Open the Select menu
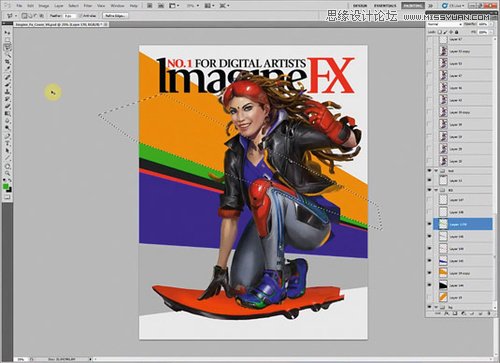Screen dimensions: 500x363 click(x=73, y=6)
